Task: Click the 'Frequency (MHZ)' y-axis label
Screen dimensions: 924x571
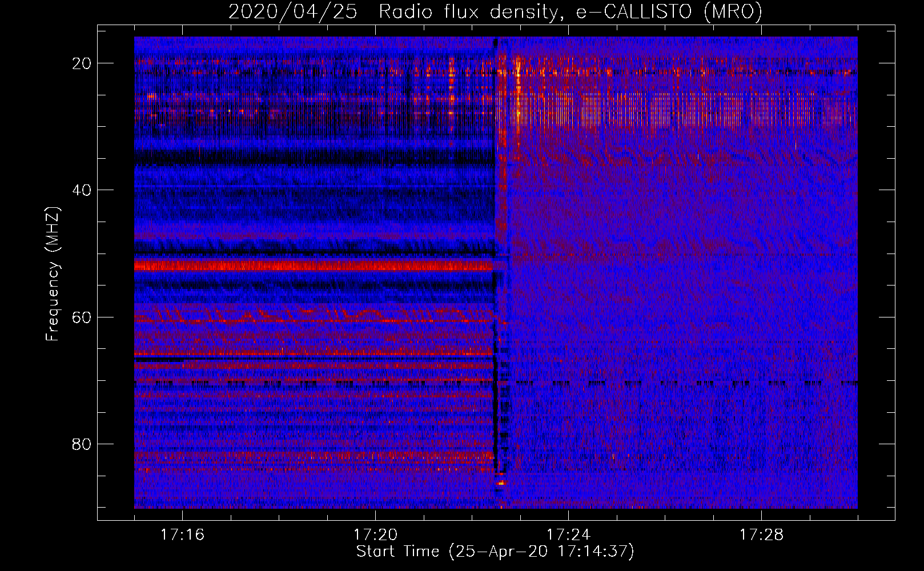Action: pos(53,275)
